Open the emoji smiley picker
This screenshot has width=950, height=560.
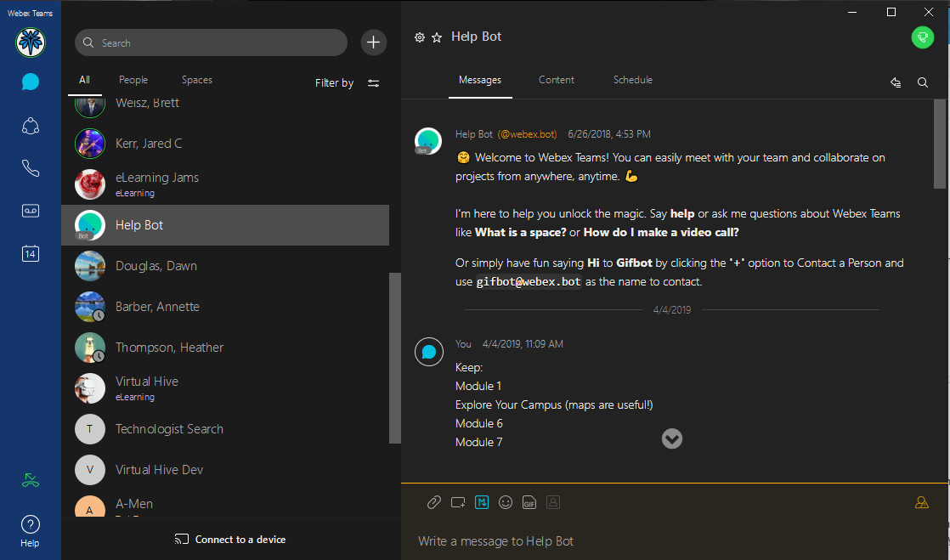(506, 502)
